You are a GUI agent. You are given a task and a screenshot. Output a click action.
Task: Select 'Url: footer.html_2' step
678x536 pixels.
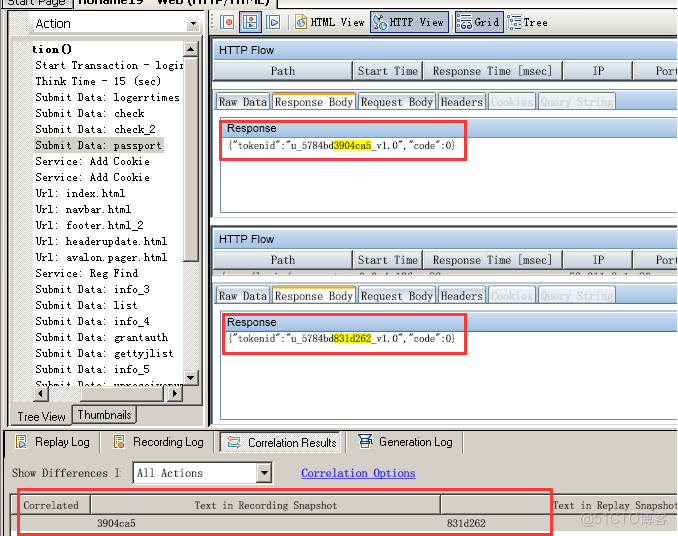(89, 225)
